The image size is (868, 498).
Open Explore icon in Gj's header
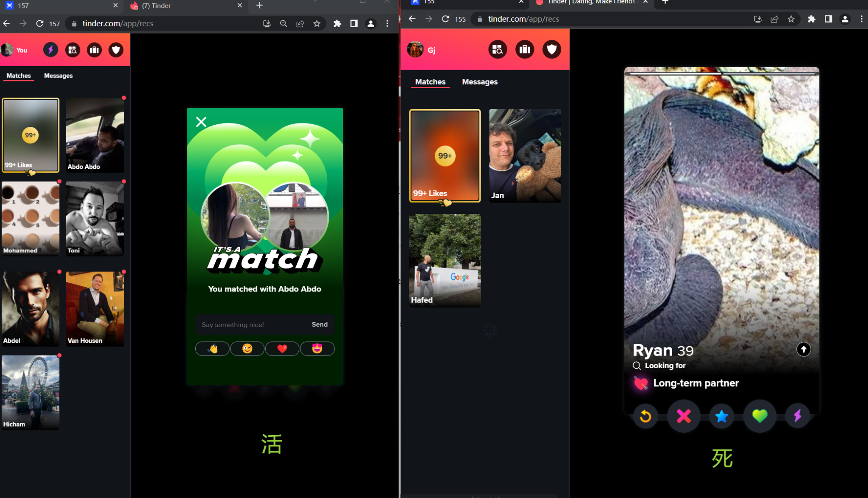click(498, 50)
